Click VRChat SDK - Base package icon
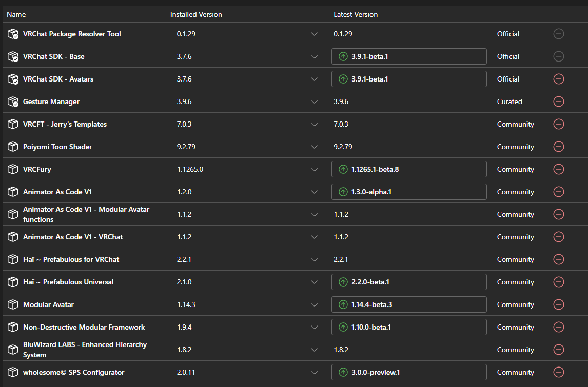 click(x=13, y=56)
